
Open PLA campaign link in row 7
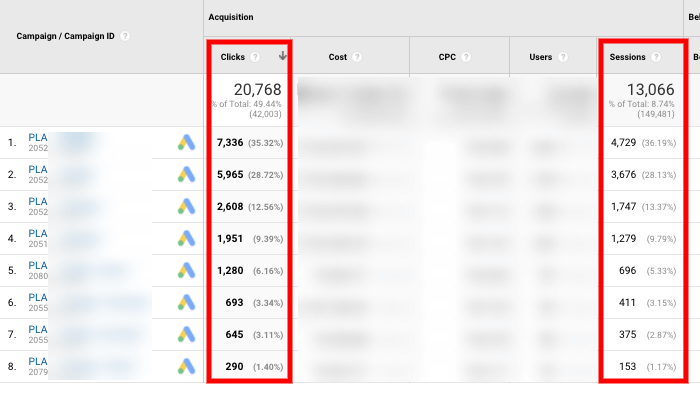(x=38, y=330)
